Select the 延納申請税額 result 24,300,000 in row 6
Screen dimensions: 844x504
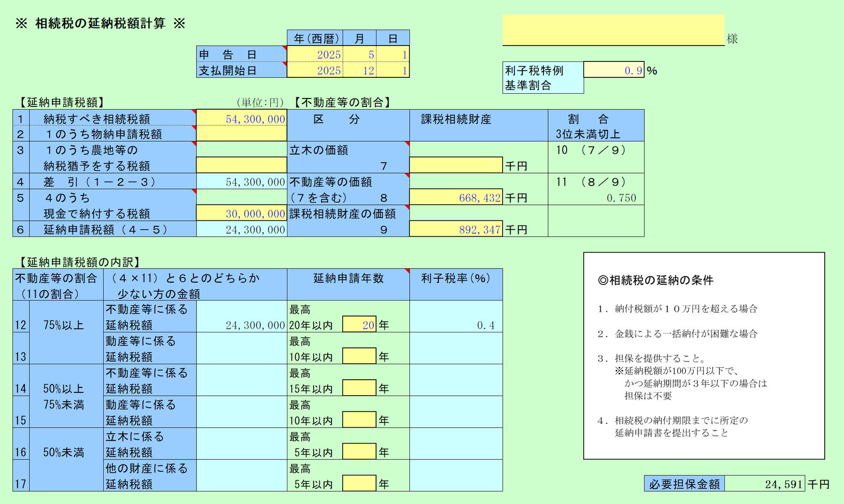(x=241, y=229)
